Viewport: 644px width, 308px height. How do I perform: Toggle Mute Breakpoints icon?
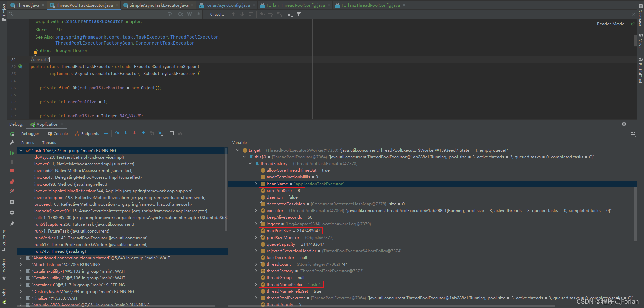[x=12, y=191]
